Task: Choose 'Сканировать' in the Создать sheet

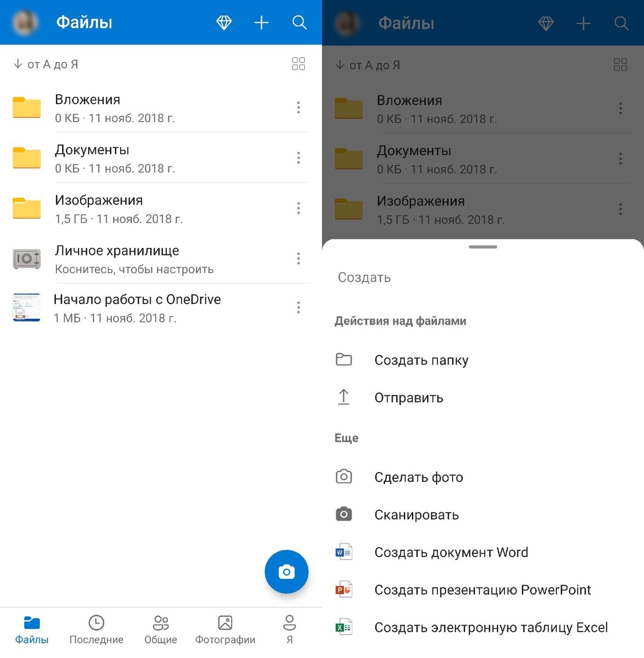Action: (x=483, y=515)
